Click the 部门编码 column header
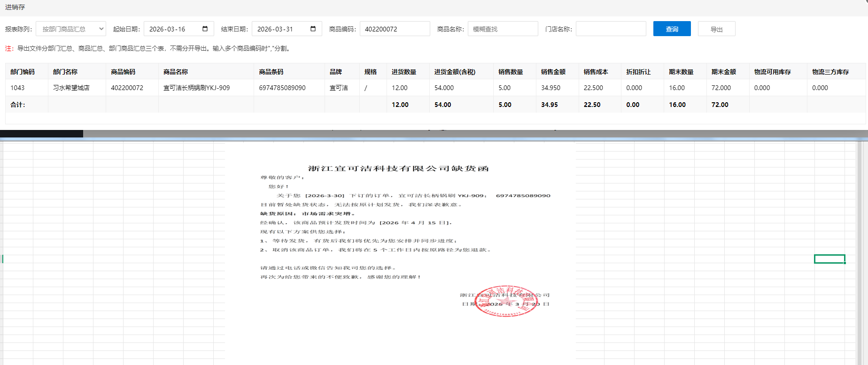The width and height of the screenshot is (868, 365). point(23,72)
